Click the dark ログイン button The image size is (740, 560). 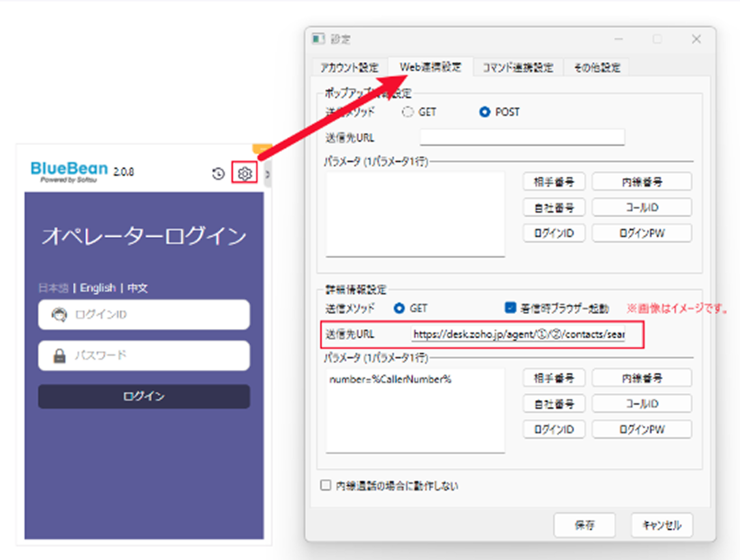(144, 396)
